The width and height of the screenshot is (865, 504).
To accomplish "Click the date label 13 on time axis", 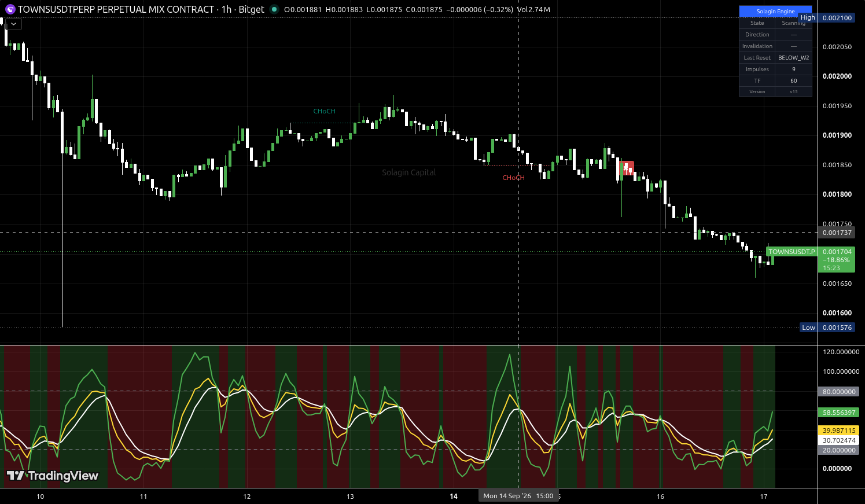I will coord(350,496).
